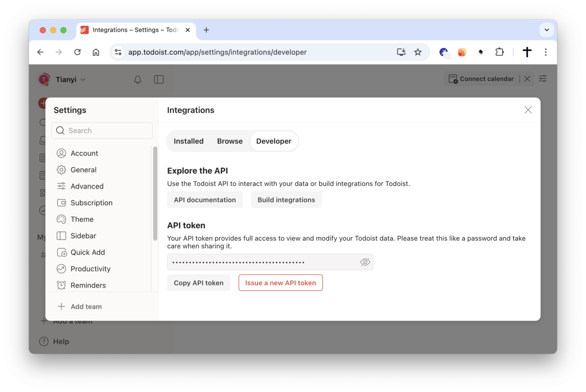Open the Chrome three-dot menu
586x392 pixels.
tap(545, 52)
